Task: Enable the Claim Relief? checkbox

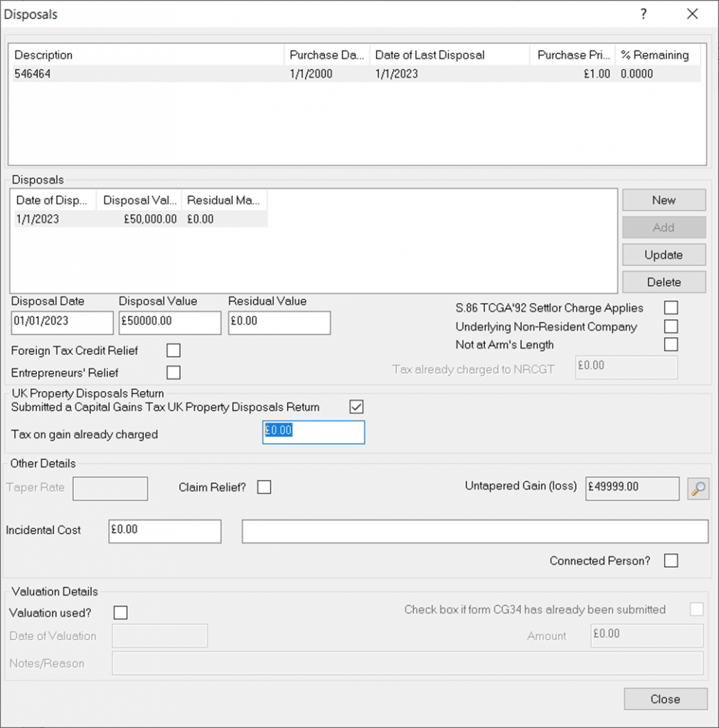Action: click(x=265, y=488)
